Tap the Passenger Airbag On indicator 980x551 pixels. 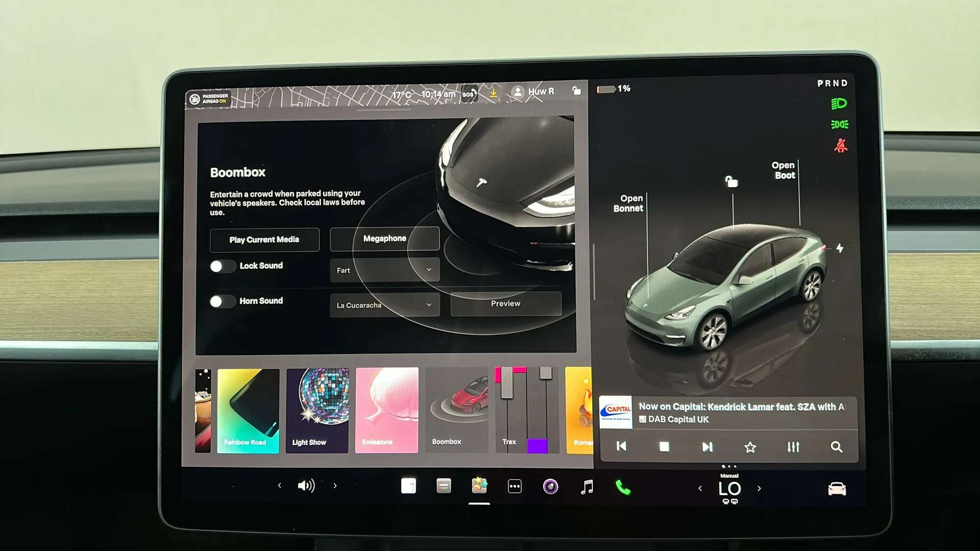208,98
